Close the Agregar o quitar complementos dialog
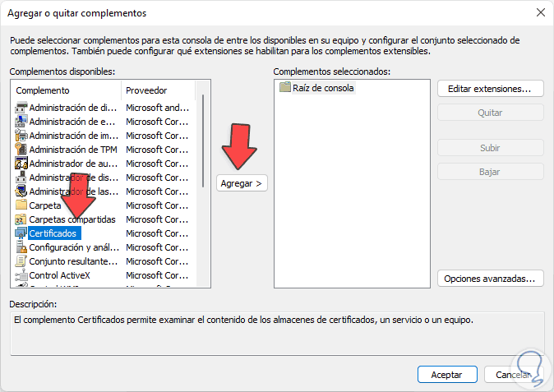Image resolution: width=554 pixels, height=392 pixels. 540,13
